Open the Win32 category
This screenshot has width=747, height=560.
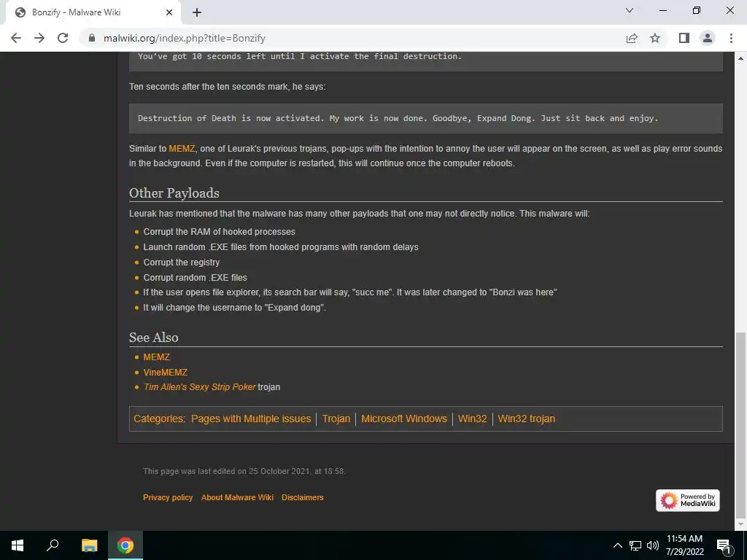[472, 419]
